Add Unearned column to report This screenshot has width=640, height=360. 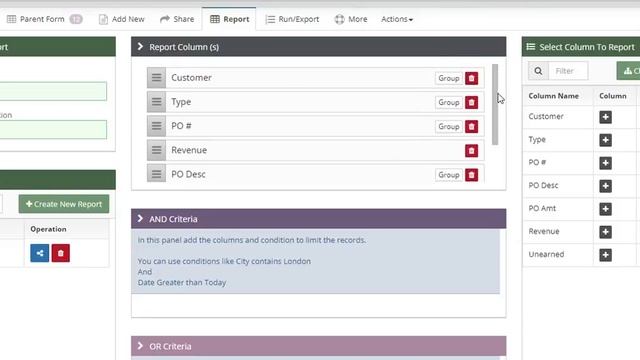[x=605, y=255]
